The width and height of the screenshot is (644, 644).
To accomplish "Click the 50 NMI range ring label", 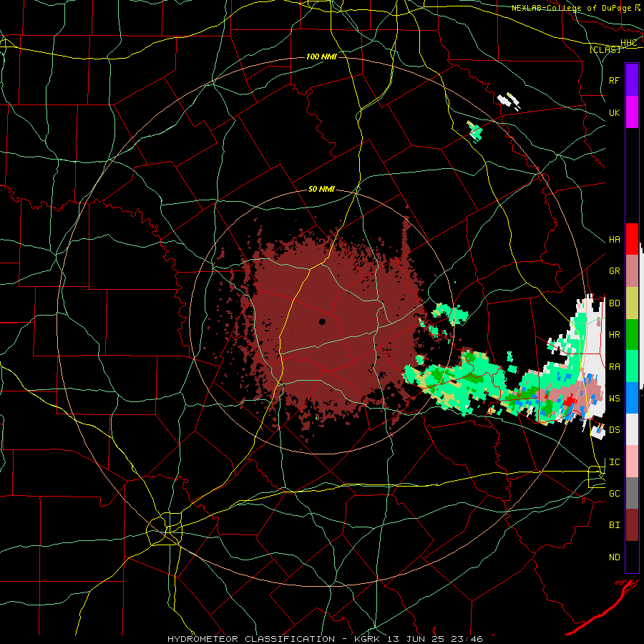I will [321, 189].
